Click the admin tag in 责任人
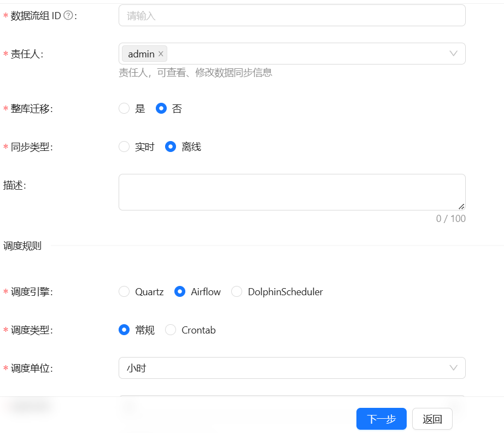 (141, 54)
